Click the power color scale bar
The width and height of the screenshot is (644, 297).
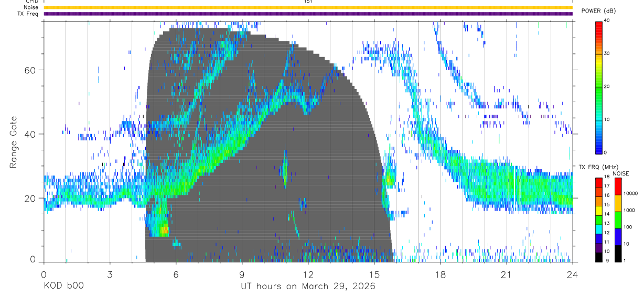click(x=599, y=87)
